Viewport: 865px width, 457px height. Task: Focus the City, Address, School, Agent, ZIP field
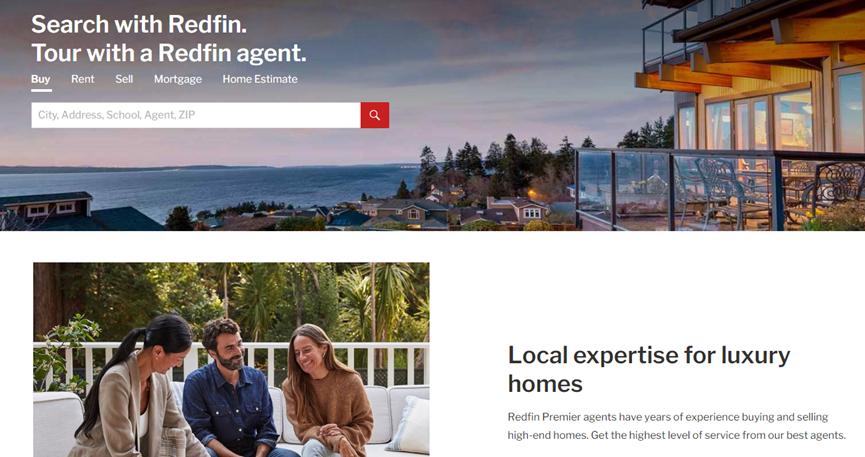pos(196,115)
